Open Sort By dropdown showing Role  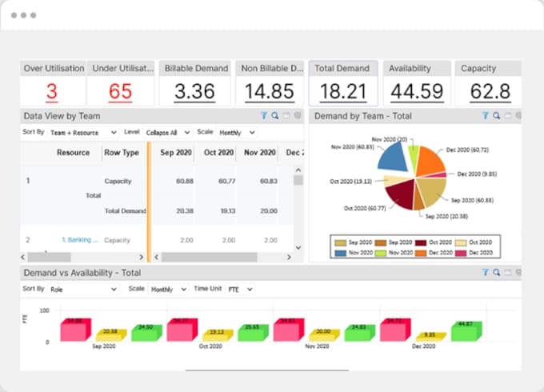pyautogui.click(x=83, y=290)
